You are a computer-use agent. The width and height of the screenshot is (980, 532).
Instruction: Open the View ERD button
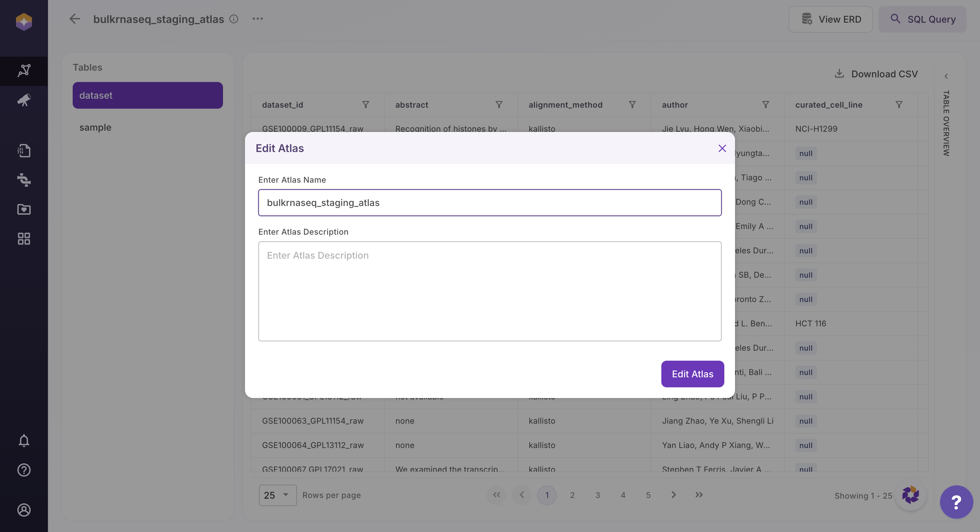830,19
